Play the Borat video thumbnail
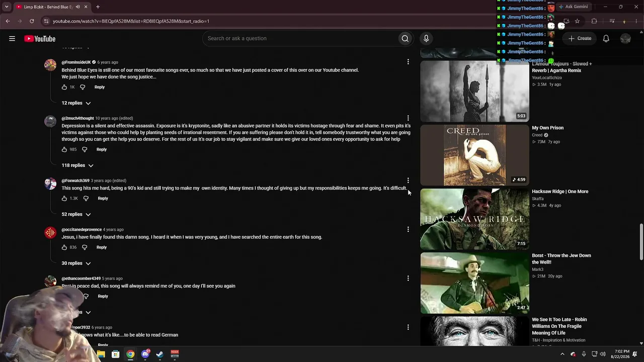This screenshot has width=644, height=362. (x=474, y=283)
